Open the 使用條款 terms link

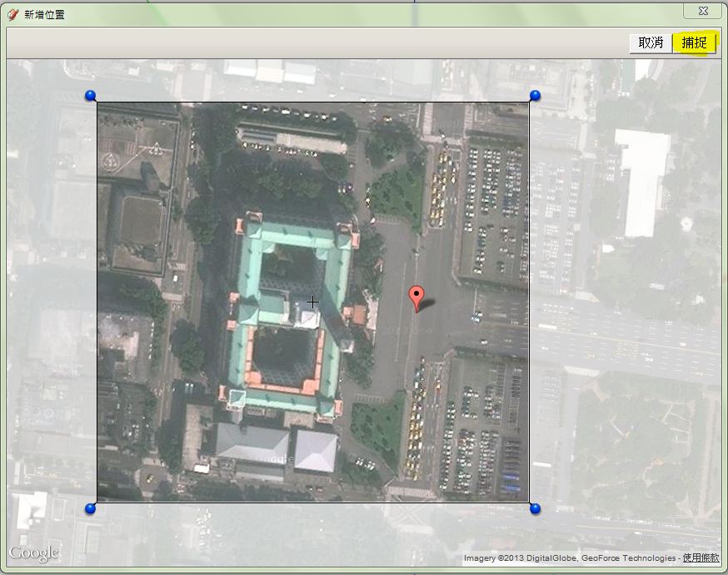[701, 558]
